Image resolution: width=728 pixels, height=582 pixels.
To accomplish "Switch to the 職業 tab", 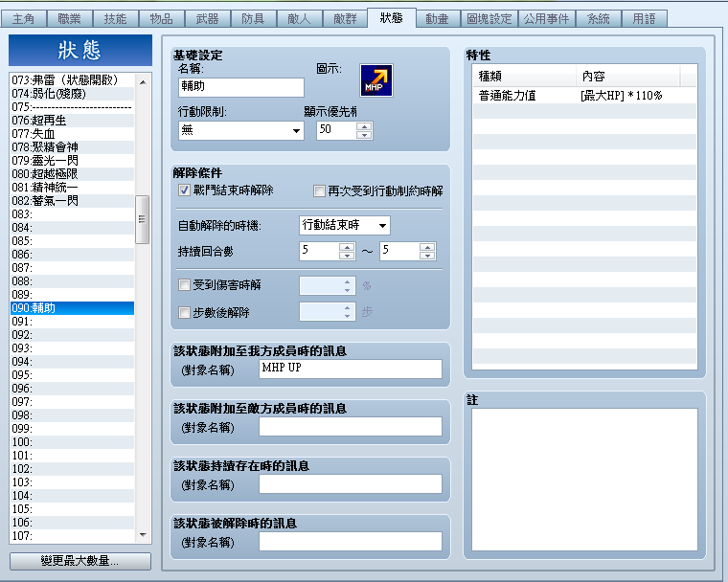I will click(69, 19).
